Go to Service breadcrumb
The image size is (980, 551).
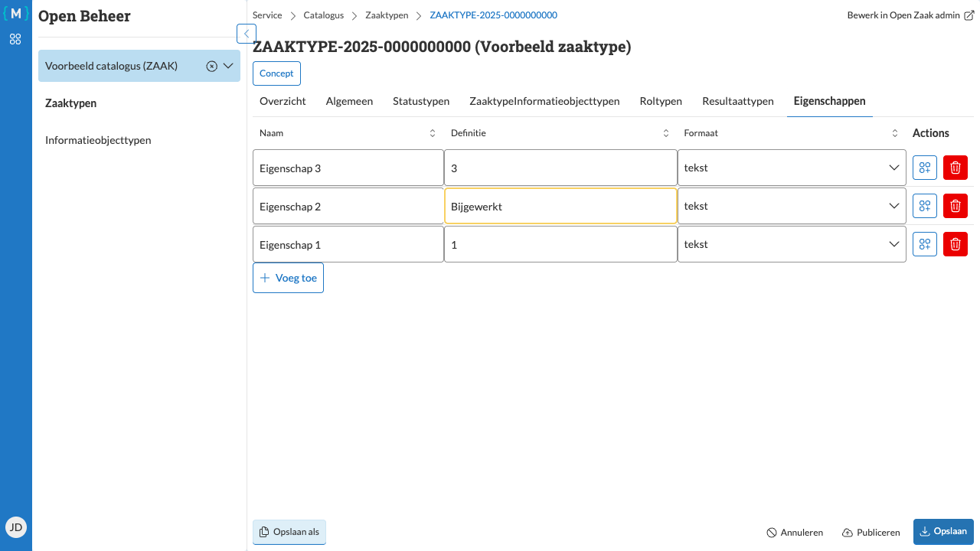click(267, 15)
